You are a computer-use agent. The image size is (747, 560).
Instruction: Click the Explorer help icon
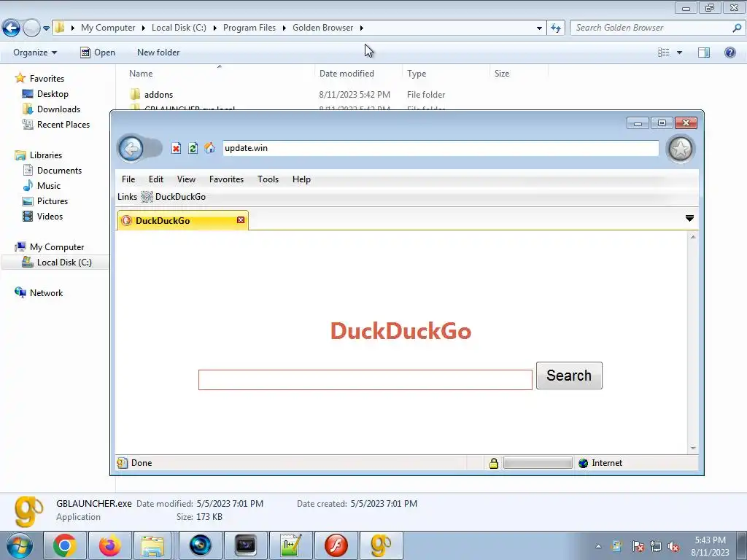pos(729,52)
